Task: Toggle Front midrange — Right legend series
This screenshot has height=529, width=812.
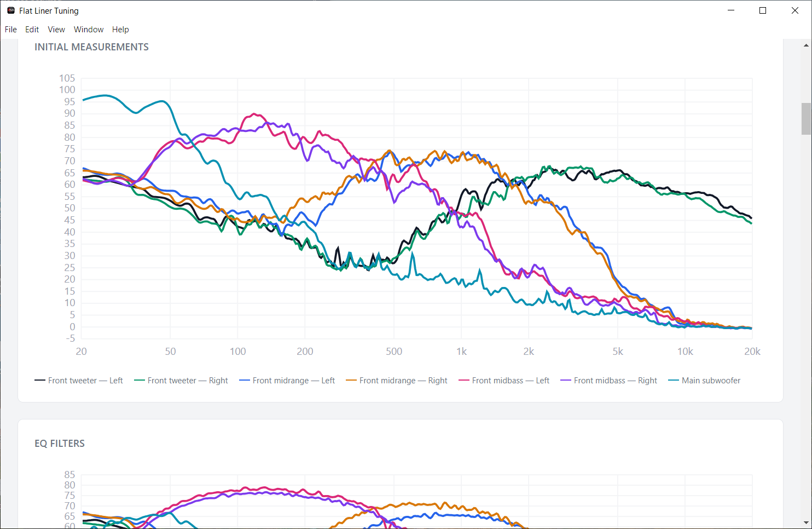Action: click(x=397, y=381)
